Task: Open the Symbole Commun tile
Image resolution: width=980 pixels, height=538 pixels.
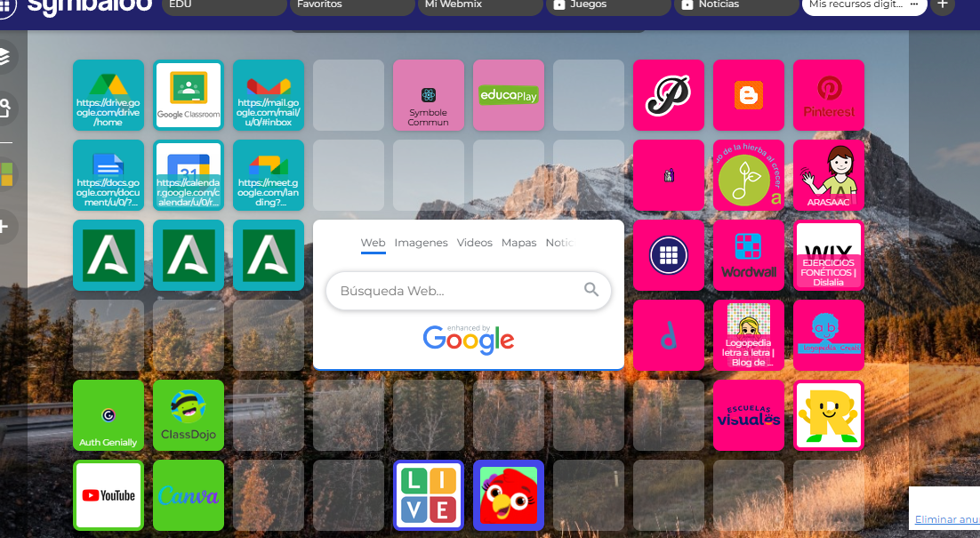Action: [428, 95]
